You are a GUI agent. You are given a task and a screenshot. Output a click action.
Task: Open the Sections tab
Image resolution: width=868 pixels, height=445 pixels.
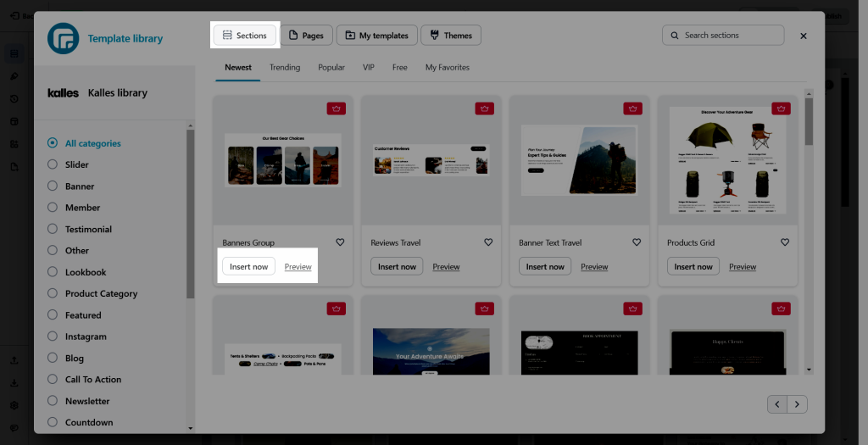coord(245,35)
